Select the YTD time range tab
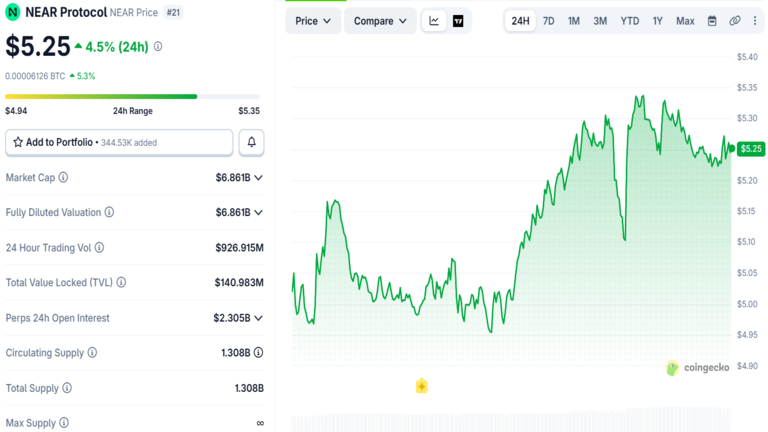The height and width of the screenshot is (432, 768). tap(630, 21)
